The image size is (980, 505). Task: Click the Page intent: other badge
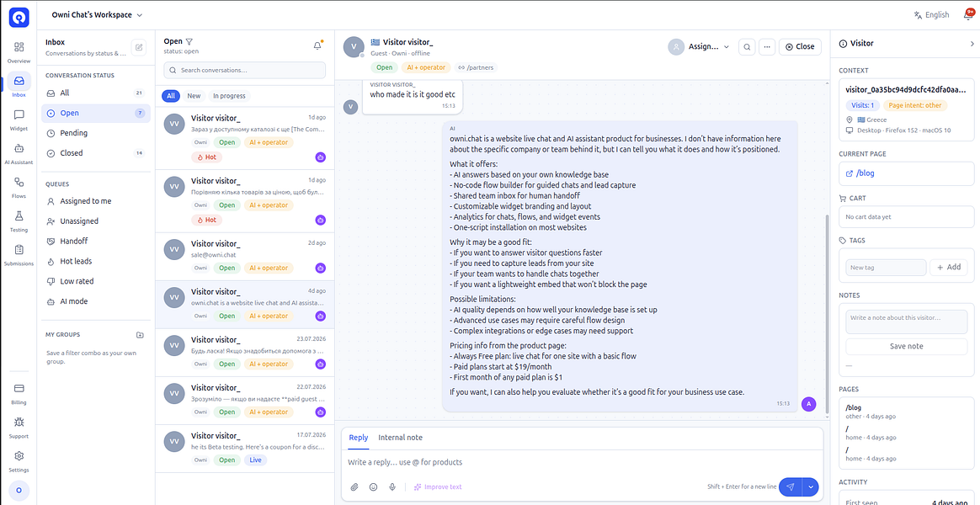(x=915, y=105)
